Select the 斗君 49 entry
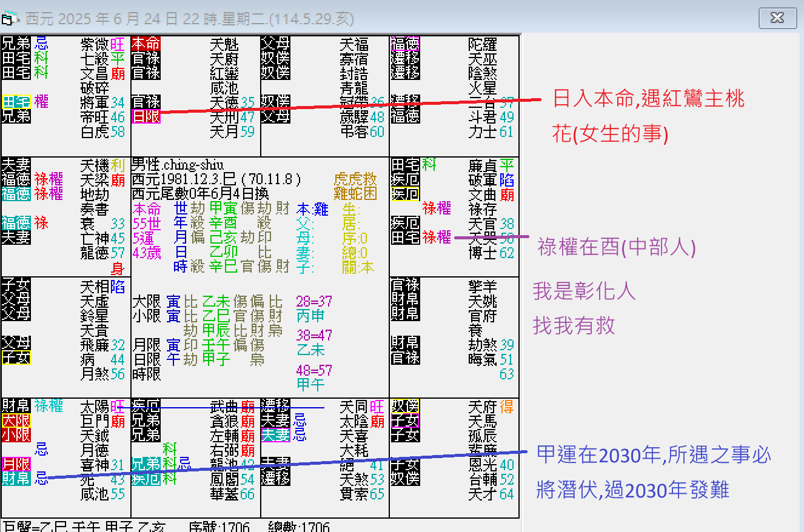 point(491,116)
